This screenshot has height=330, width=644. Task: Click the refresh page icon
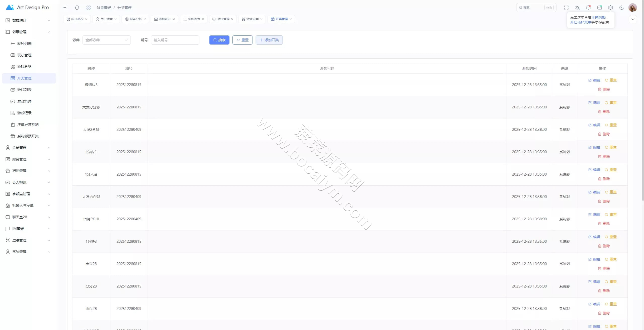pyautogui.click(x=77, y=8)
